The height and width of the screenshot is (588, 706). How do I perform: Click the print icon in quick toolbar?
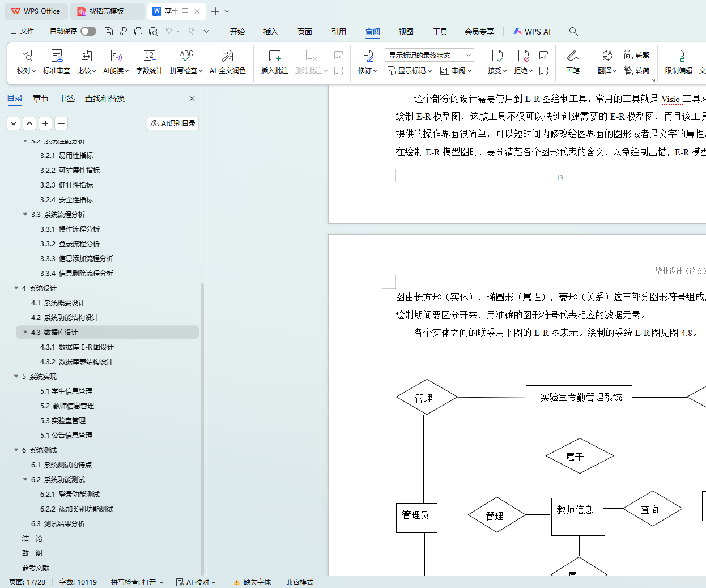[138, 31]
